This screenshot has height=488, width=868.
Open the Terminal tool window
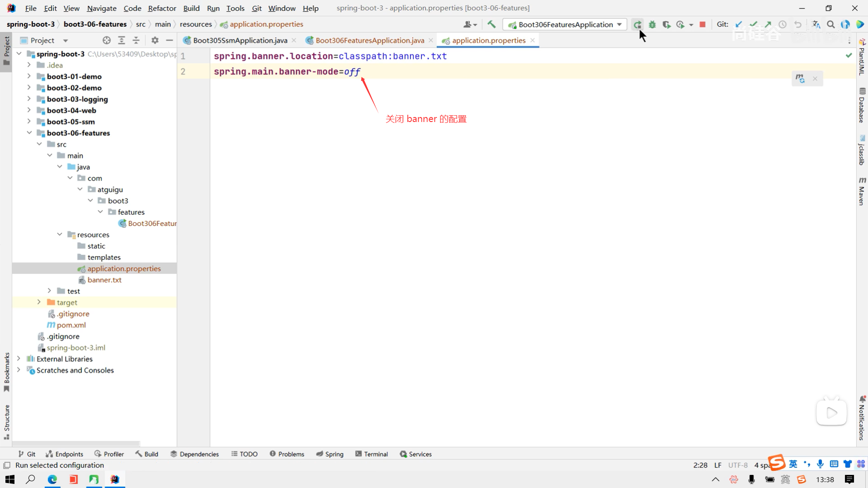pyautogui.click(x=372, y=454)
